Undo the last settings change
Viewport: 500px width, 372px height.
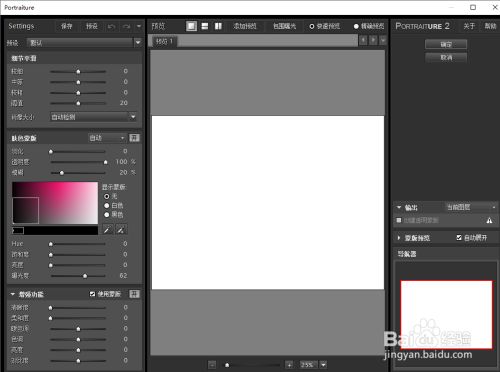click(x=111, y=26)
